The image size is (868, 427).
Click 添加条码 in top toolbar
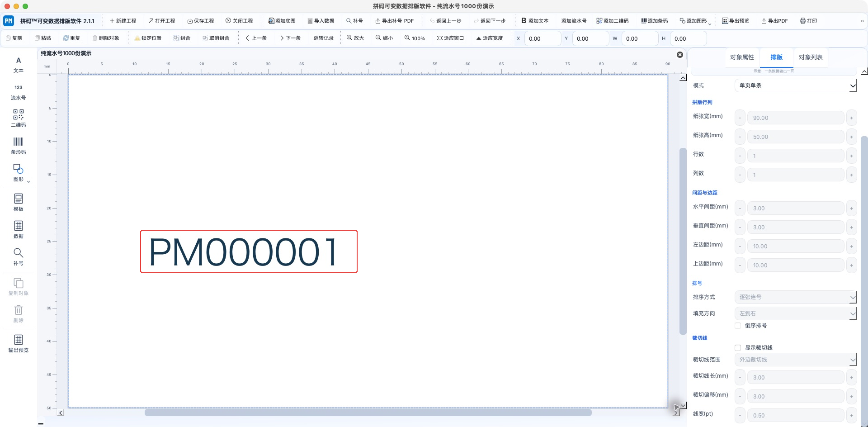[655, 21]
